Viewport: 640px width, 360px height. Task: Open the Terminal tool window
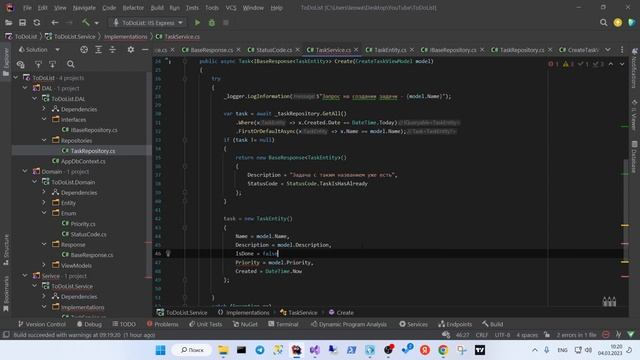(x=283, y=324)
